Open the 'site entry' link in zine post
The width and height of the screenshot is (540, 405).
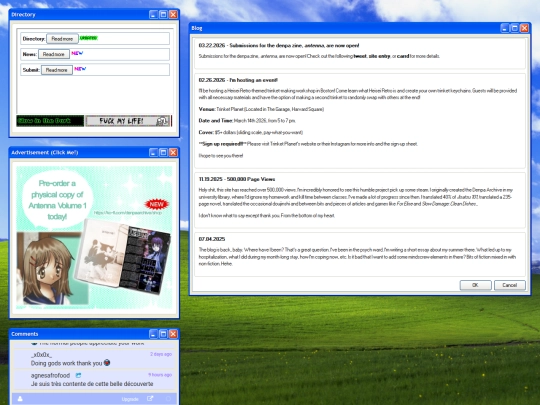click(380, 56)
